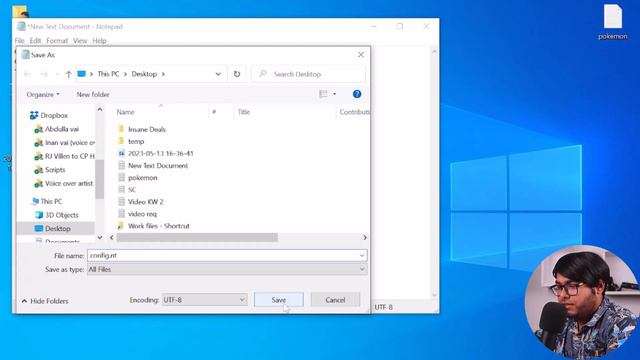Click the Up one level arrow
This screenshot has height=360, width=640.
(69, 74)
